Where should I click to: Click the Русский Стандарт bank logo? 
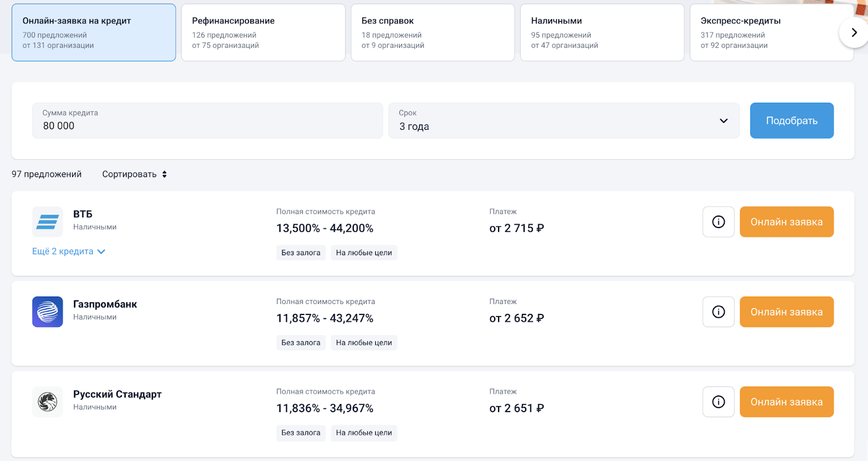(48, 402)
